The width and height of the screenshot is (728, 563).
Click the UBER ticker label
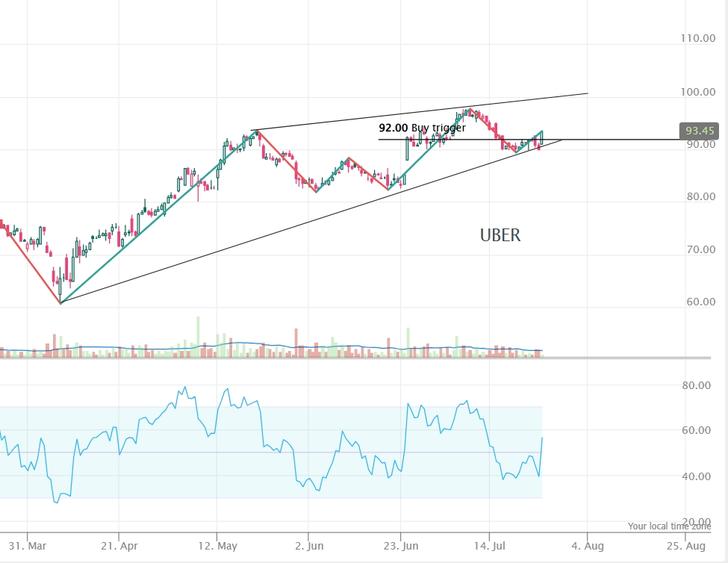500,235
